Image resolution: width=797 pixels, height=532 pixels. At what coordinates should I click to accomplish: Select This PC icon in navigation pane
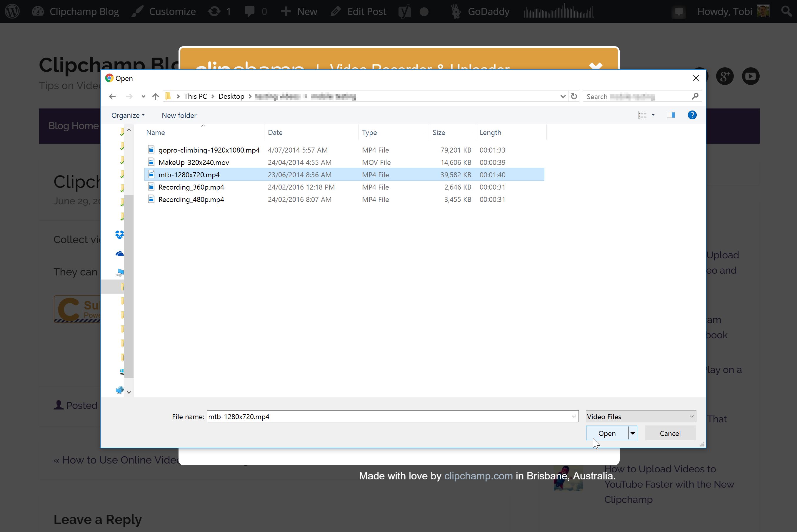(120, 272)
